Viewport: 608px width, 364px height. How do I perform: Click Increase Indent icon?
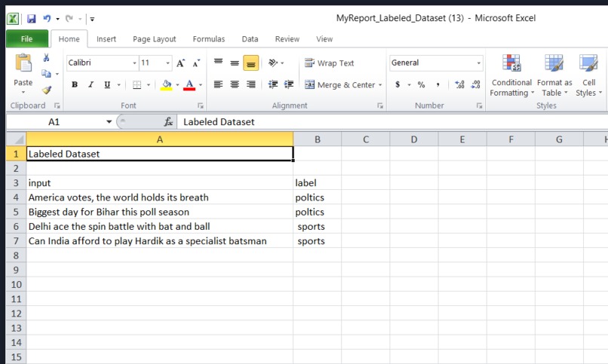click(289, 84)
